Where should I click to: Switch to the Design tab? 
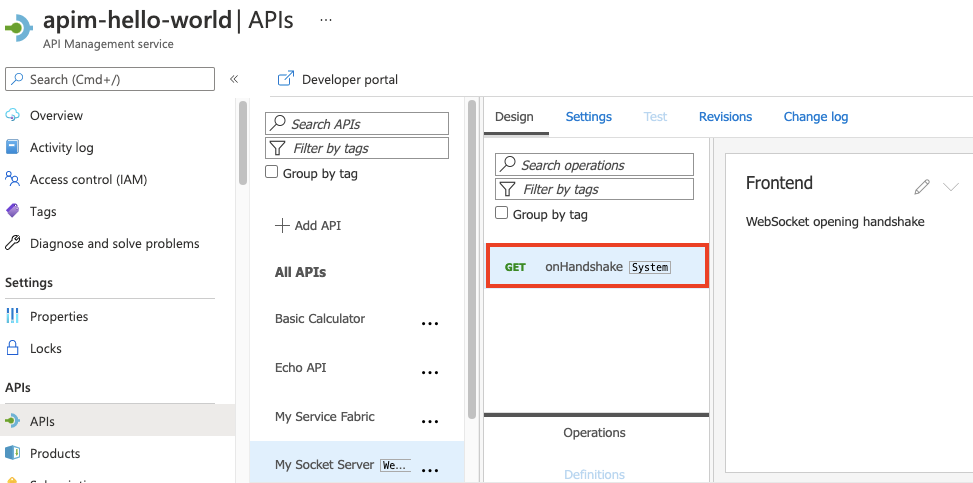514,117
